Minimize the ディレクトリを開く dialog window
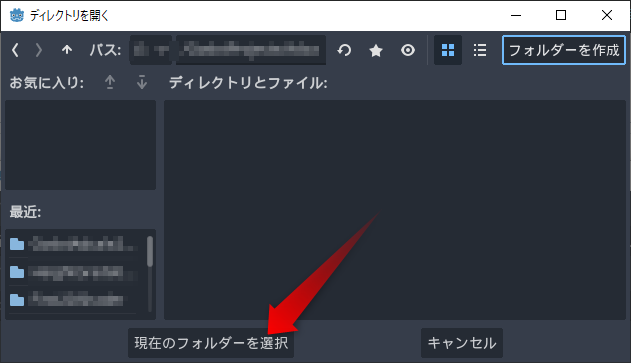The width and height of the screenshot is (631, 363). click(516, 15)
